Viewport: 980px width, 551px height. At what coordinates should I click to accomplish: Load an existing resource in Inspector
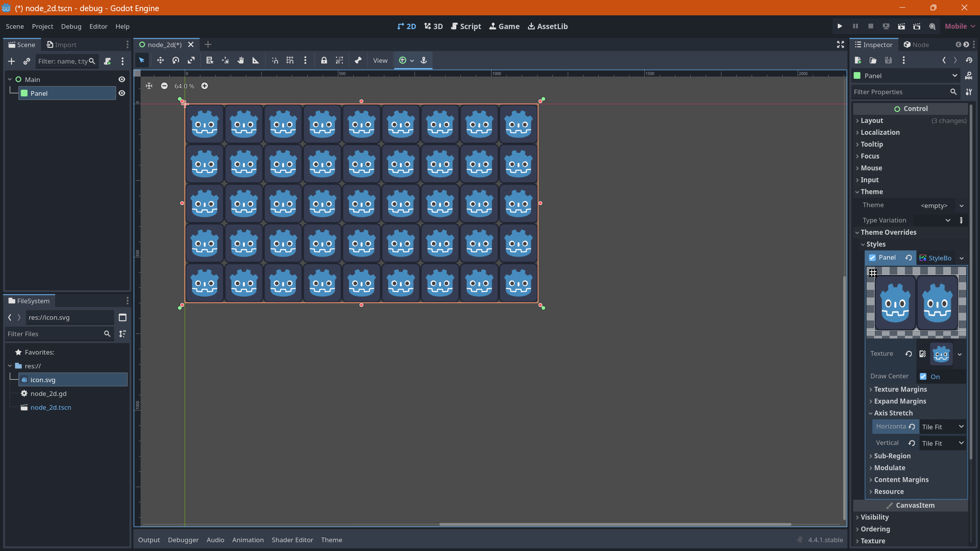873,60
